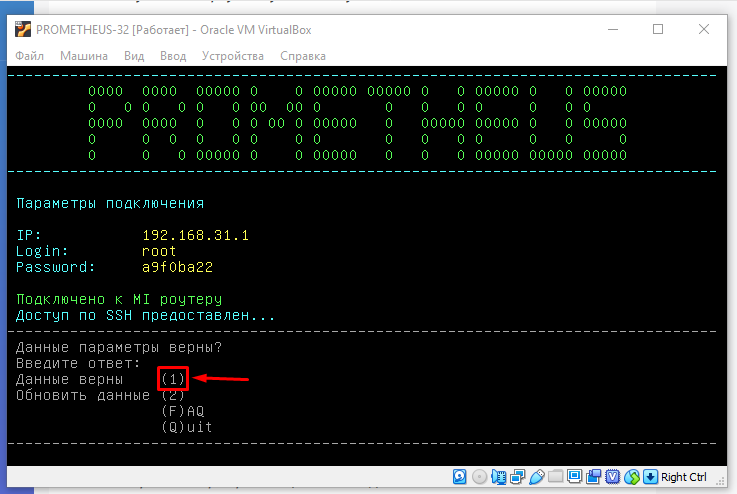Click the Right Ctrl host key label
737x494 pixels.
click(684, 477)
